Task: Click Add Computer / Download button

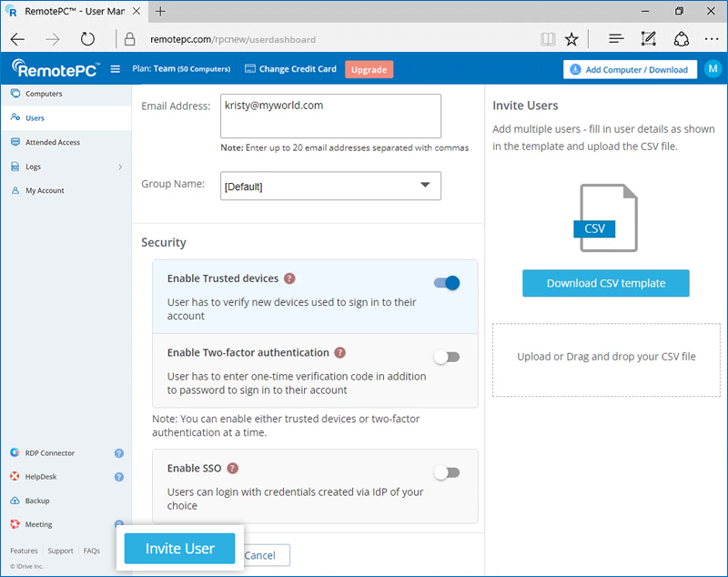Action: coord(630,70)
